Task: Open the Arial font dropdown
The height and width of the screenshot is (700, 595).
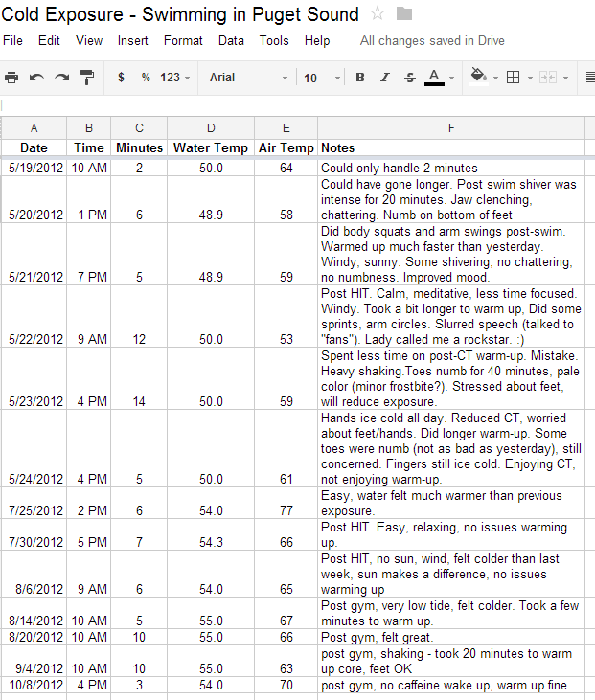Action: coord(247,78)
